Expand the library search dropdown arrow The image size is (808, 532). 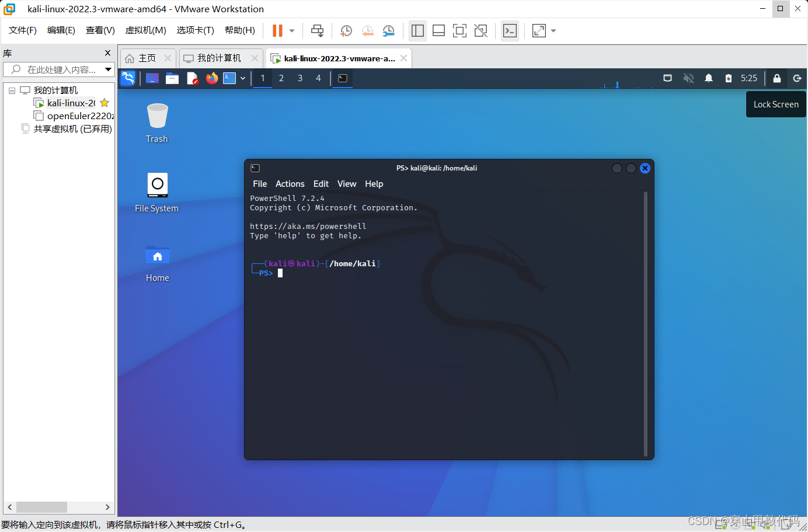(108, 69)
